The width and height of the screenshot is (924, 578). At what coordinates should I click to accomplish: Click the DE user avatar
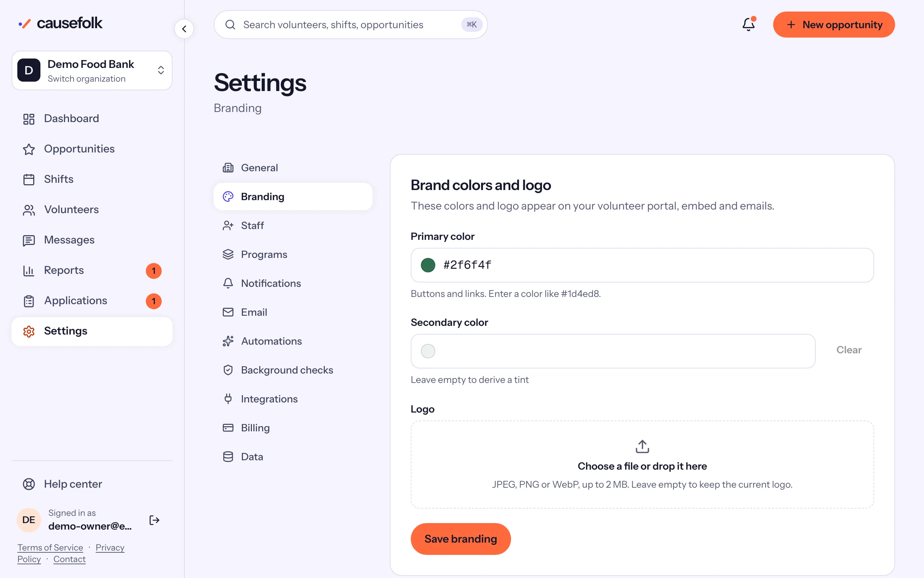pyautogui.click(x=29, y=520)
